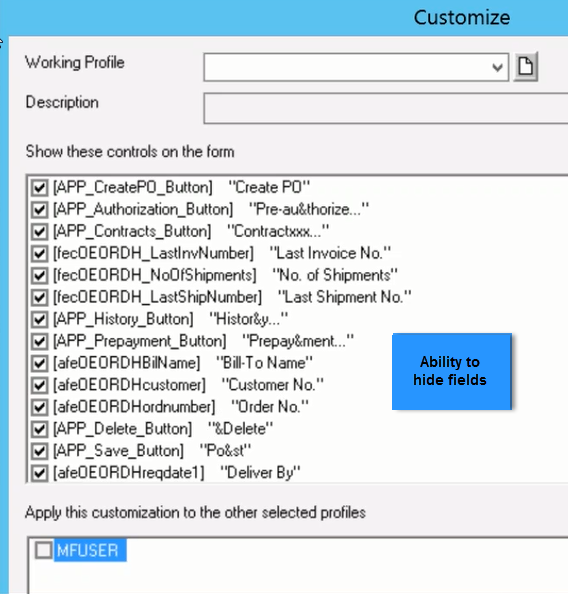Click inside the Description field

[386, 108]
